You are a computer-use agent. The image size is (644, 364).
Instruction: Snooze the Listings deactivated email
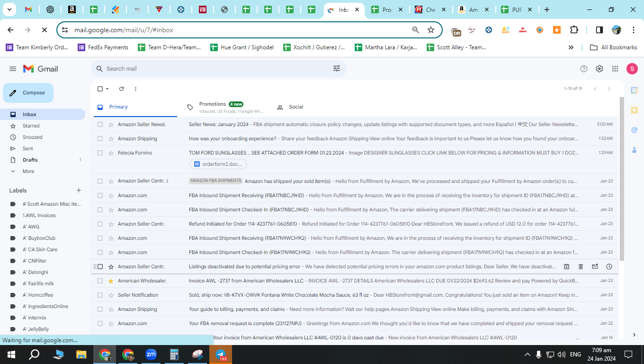click(x=609, y=266)
